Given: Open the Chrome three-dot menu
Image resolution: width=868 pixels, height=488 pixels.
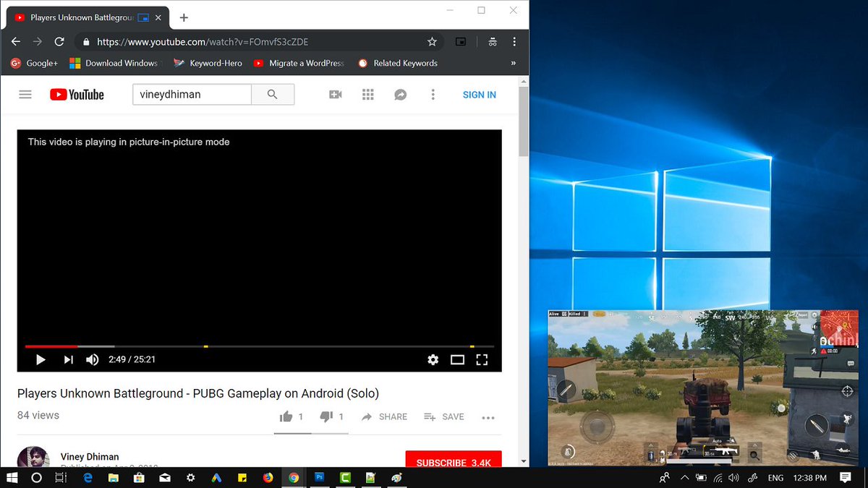Looking at the screenshot, I should click(514, 42).
